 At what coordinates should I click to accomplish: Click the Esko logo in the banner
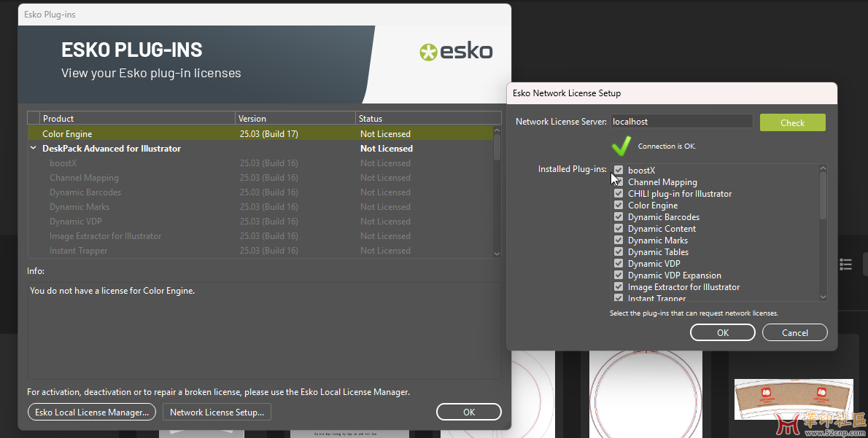pyautogui.click(x=456, y=52)
